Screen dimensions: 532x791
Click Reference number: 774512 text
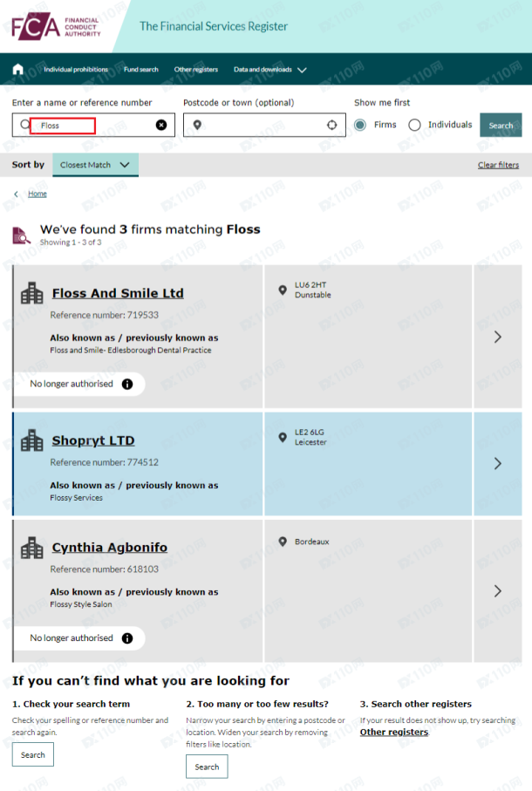coord(105,462)
